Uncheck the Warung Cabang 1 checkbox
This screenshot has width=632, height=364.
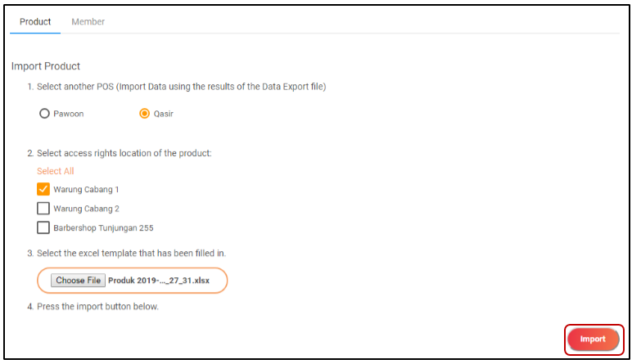[43, 189]
